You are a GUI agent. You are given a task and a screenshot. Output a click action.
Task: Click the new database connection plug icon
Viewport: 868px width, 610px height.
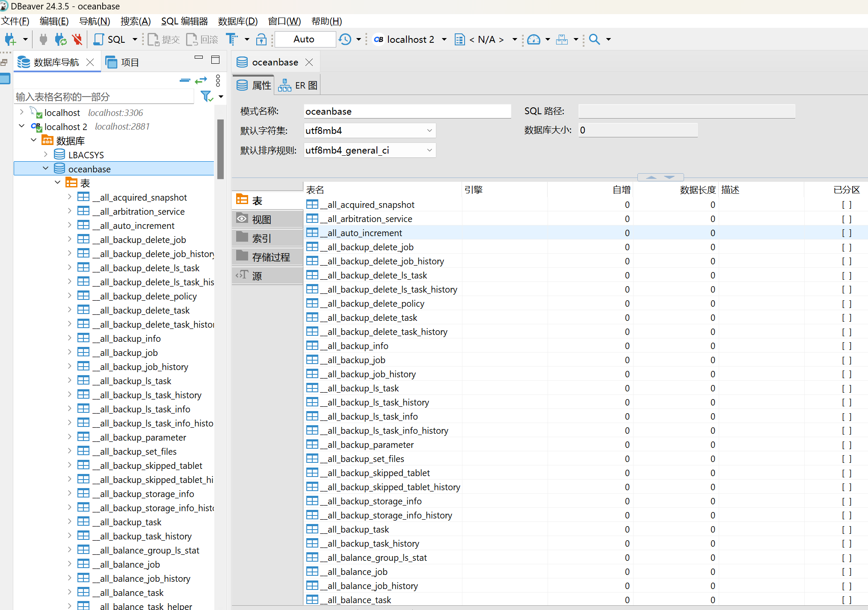10,39
